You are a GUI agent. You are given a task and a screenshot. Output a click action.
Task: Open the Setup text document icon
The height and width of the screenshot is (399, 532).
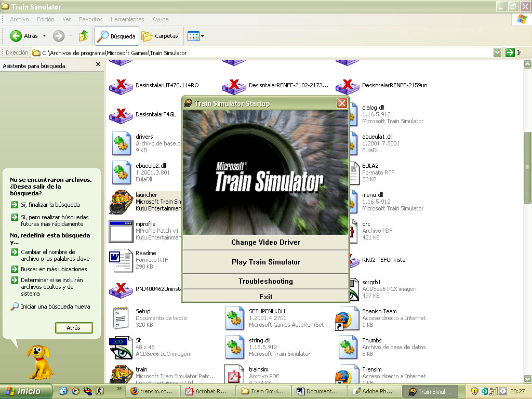coord(121,317)
